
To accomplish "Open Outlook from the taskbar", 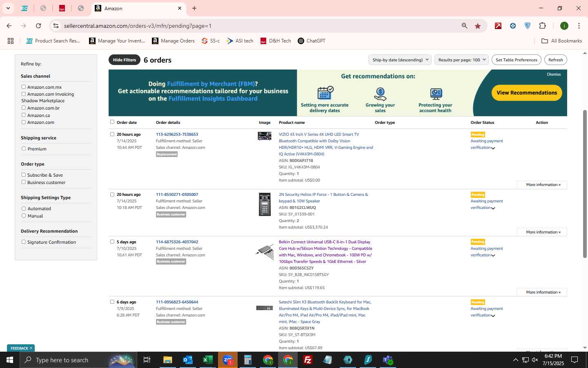I will (x=188, y=360).
